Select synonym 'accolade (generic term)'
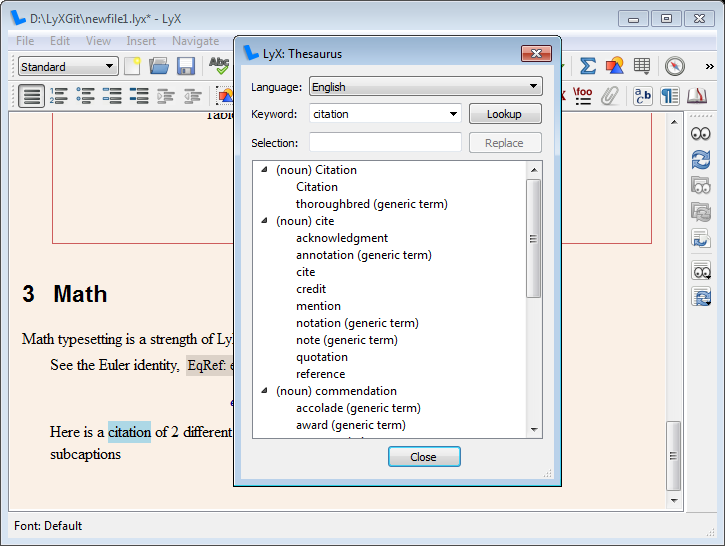This screenshot has width=725, height=546. [x=358, y=408]
